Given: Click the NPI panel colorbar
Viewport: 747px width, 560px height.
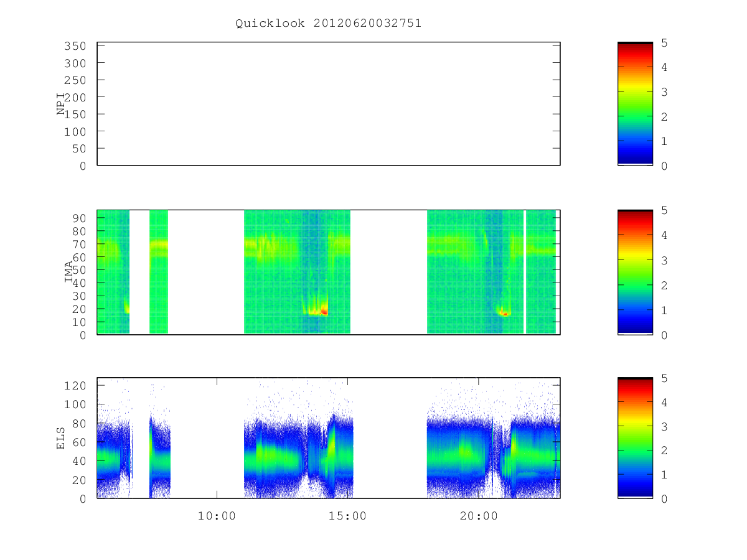Looking at the screenshot, I should pyautogui.click(x=635, y=104).
